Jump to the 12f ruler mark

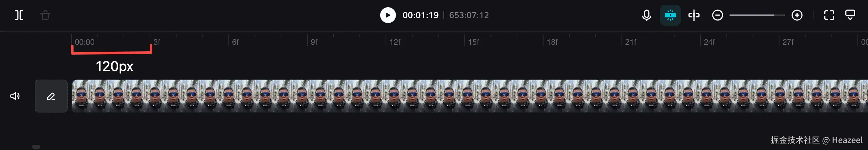pyautogui.click(x=395, y=42)
